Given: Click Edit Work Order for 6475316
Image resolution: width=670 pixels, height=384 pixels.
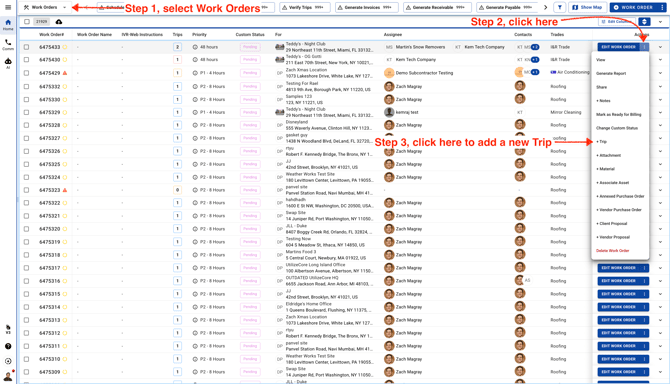Looking at the screenshot, I should coord(618,281).
